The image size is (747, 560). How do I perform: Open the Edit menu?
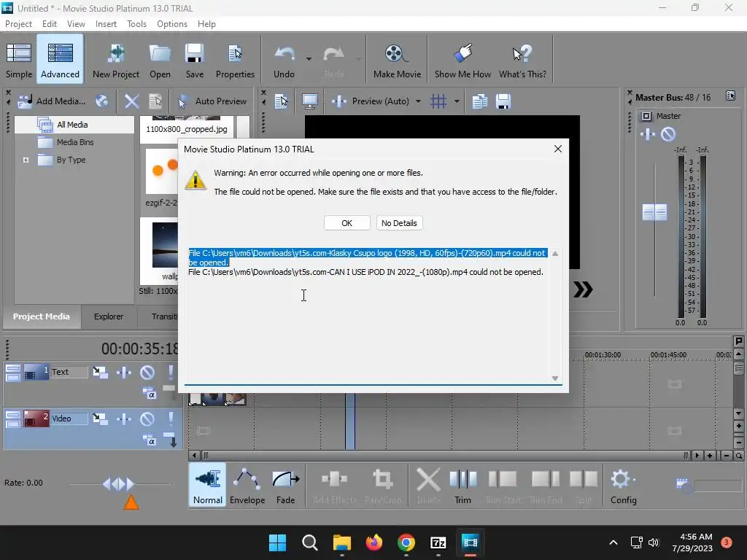(49, 24)
